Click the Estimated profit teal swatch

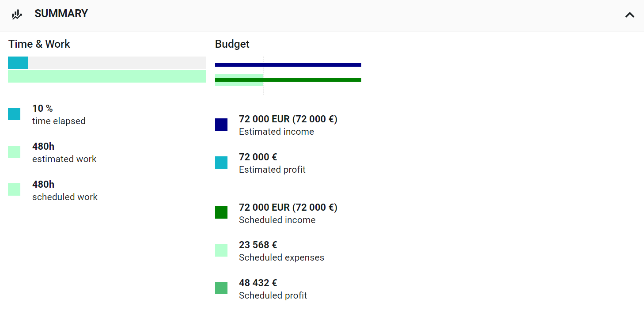(221, 163)
